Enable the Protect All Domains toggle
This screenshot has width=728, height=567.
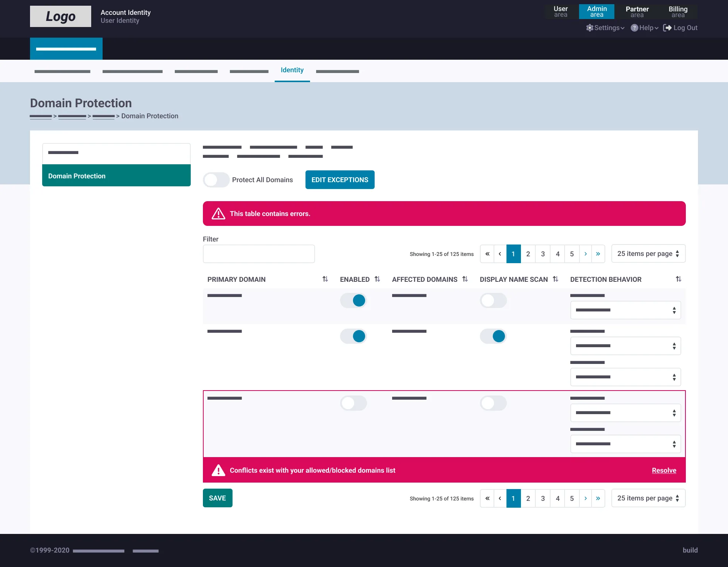pos(216,180)
